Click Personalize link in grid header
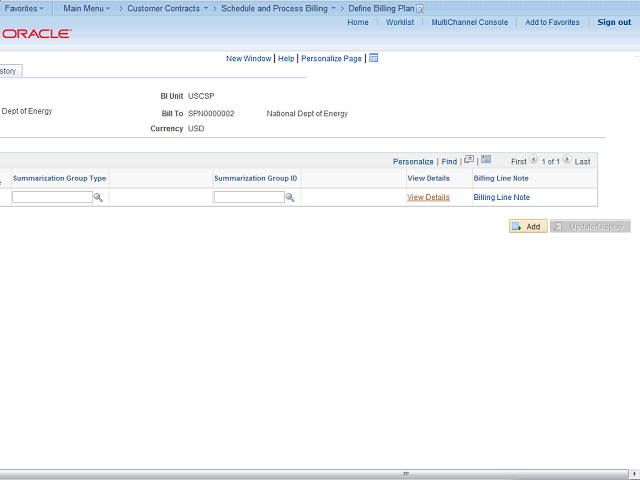 click(x=413, y=162)
